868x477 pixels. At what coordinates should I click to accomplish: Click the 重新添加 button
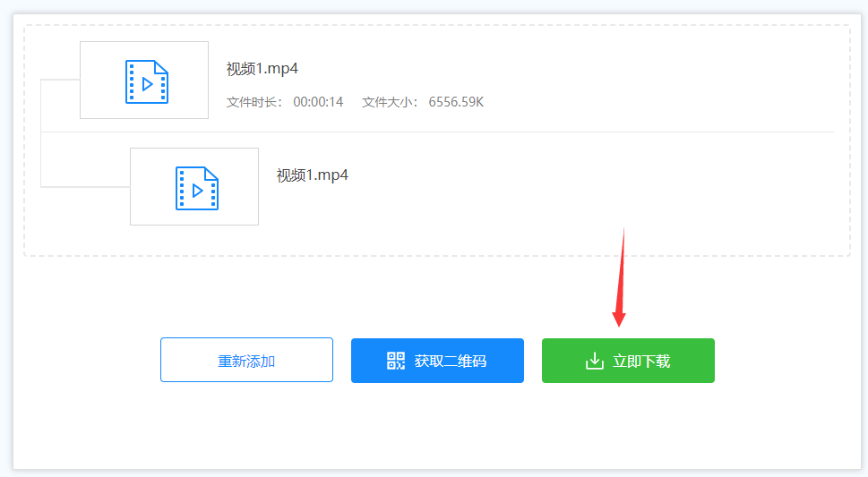point(246,360)
